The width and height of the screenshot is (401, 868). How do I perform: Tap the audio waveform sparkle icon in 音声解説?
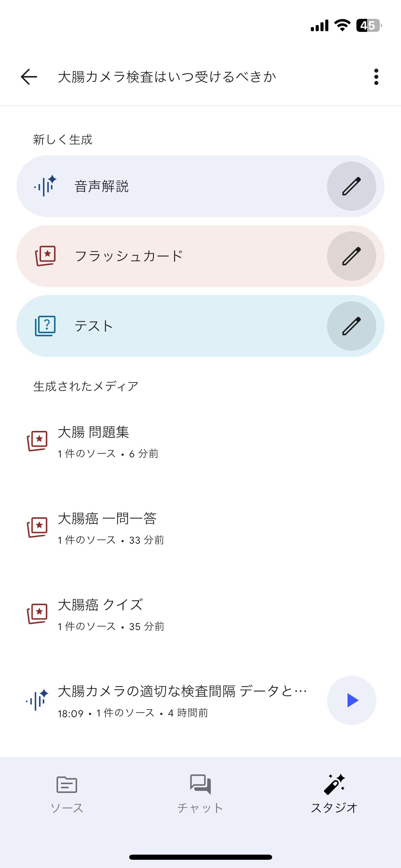click(45, 186)
